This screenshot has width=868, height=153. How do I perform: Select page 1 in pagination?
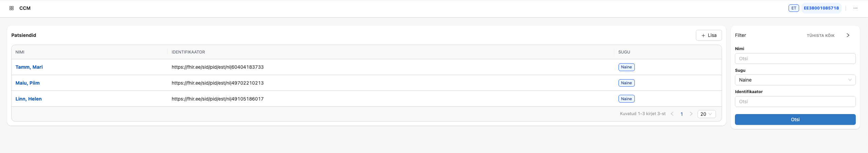(x=681, y=114)
